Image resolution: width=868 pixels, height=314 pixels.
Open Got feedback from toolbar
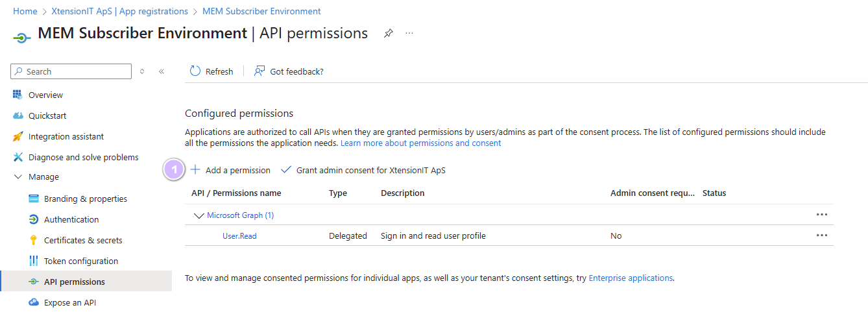pos(289,71)
